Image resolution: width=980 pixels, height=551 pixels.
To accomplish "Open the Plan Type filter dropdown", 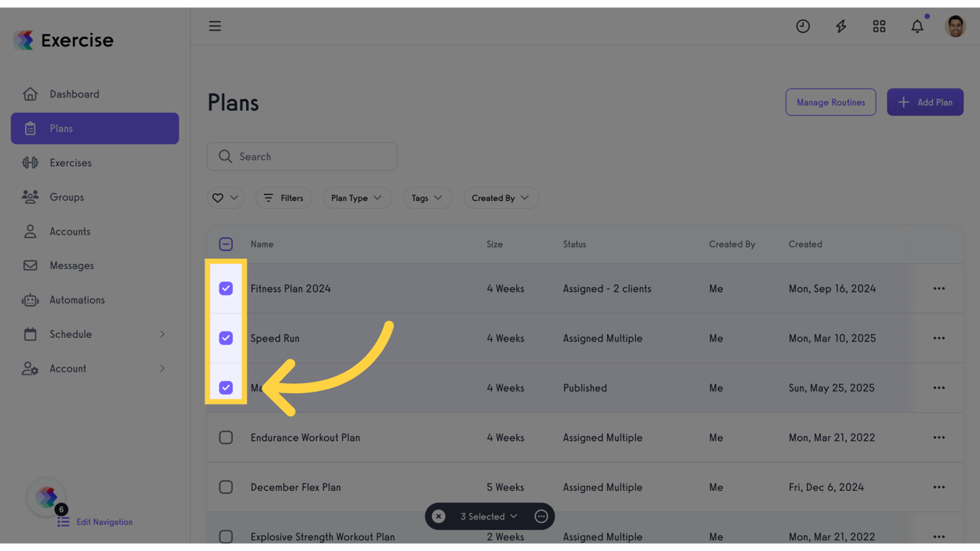I will click(x=357, y=197).
